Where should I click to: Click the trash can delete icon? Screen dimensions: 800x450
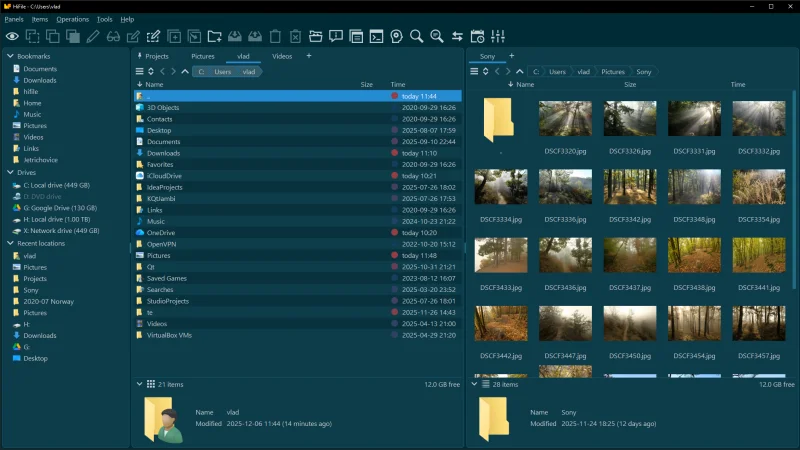275,36
